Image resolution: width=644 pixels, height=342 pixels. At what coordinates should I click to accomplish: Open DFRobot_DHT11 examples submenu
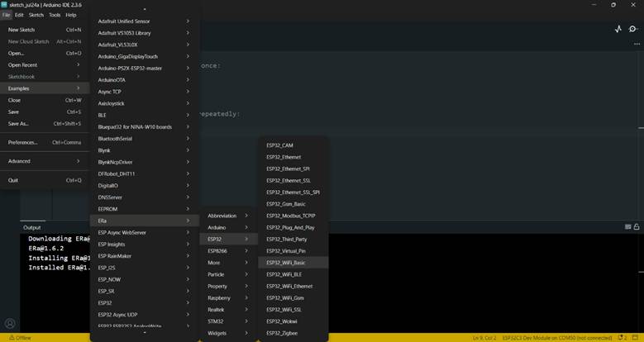pyautogui.click(x=145, y=174)
